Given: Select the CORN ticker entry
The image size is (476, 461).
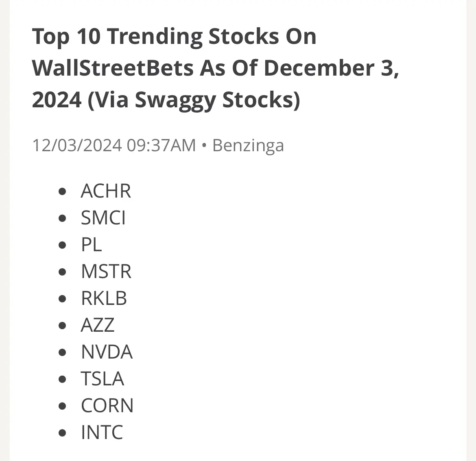Looking at the screenshot, I should point(107,405).
